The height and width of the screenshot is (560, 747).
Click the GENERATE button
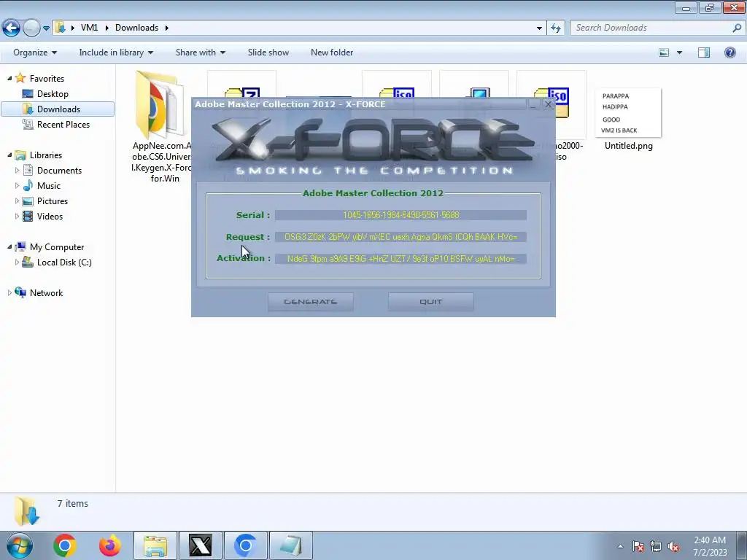coord(311,302)
